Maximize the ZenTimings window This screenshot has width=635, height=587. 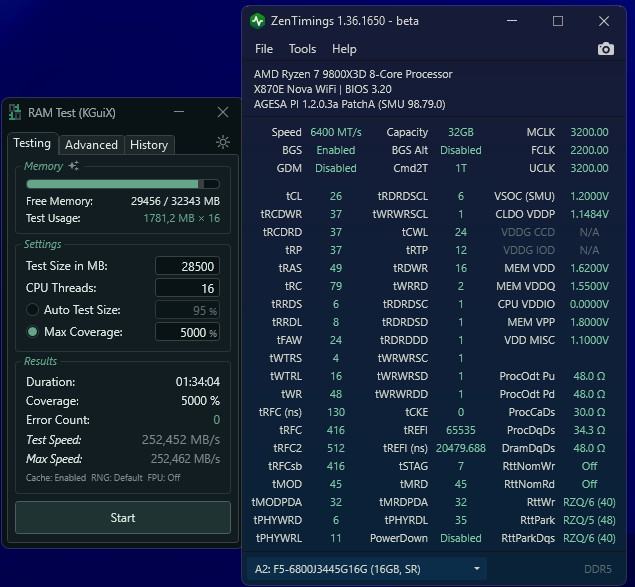[558, 21]
